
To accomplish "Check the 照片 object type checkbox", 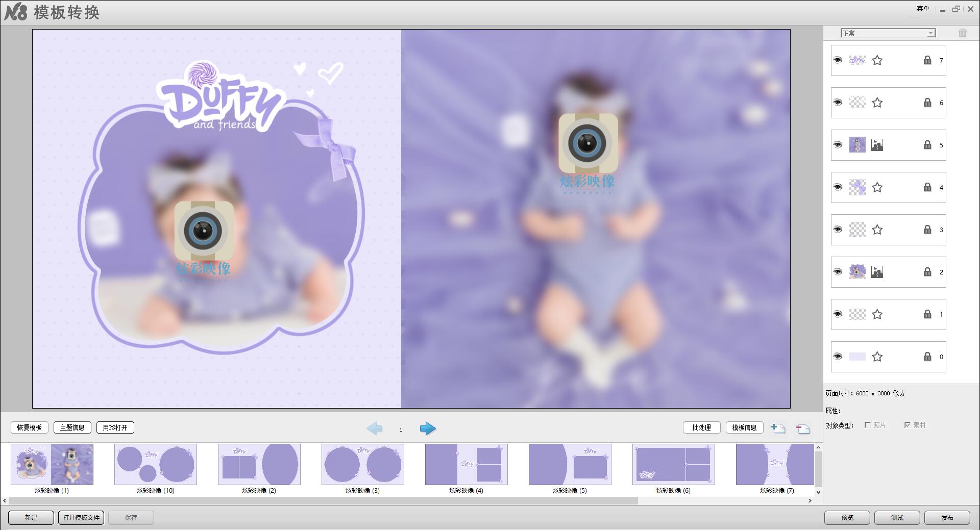I will coord(867,425).
